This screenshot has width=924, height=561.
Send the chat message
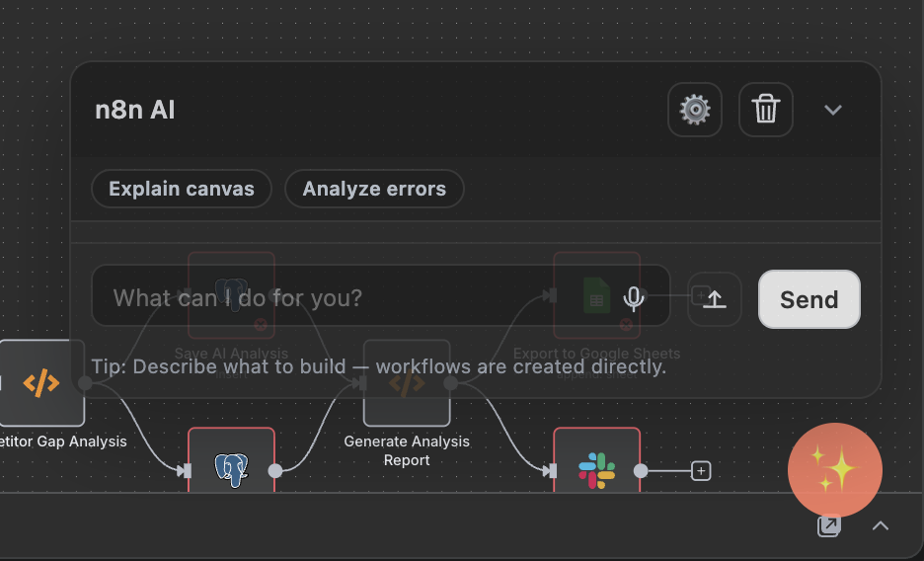tap(809, 299)
